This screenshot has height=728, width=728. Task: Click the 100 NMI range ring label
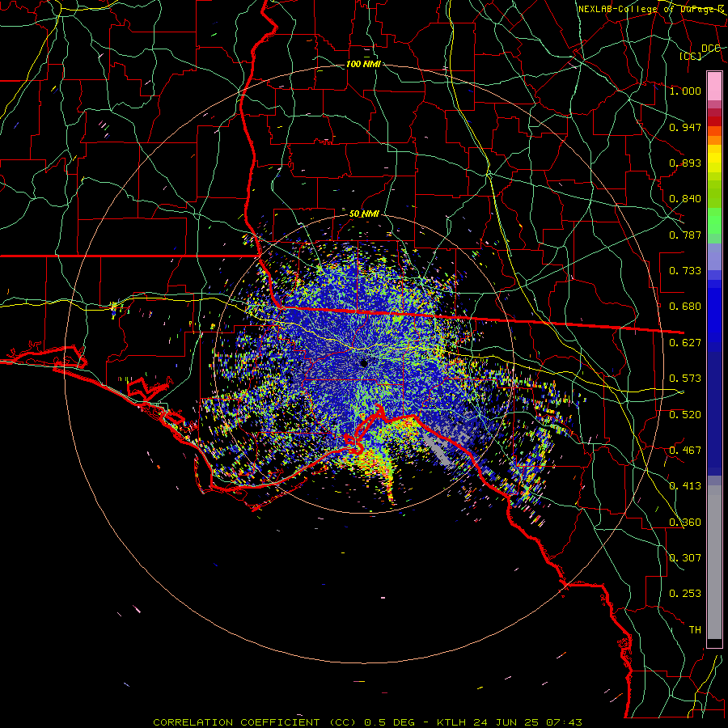(x=363, y=64)
